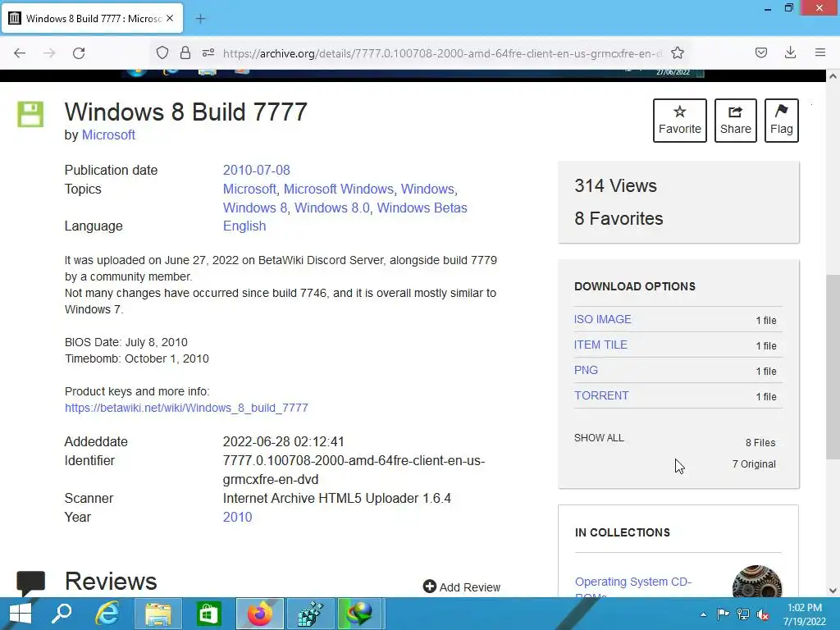Open the Microsoft Windows topic link
Image resolution: width=840 pixels, height=630 pixels.
(x=339, y=189)
